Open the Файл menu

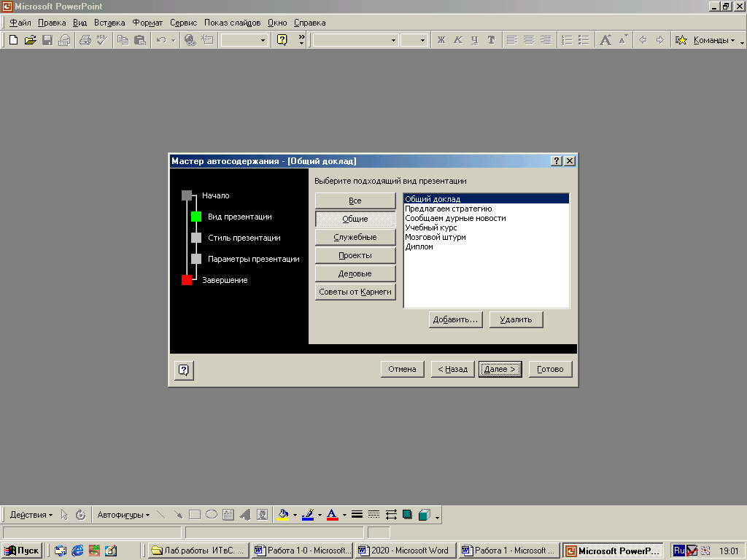[20, 23]
